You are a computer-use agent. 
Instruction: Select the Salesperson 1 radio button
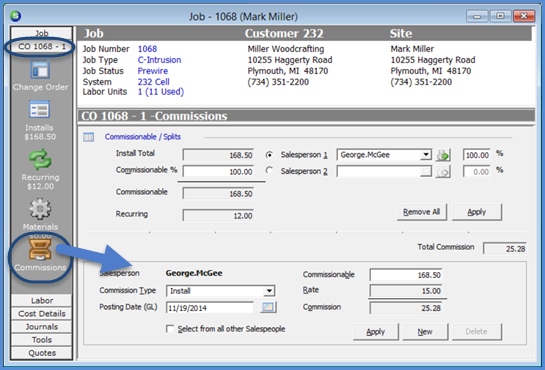tap(269, 155)
